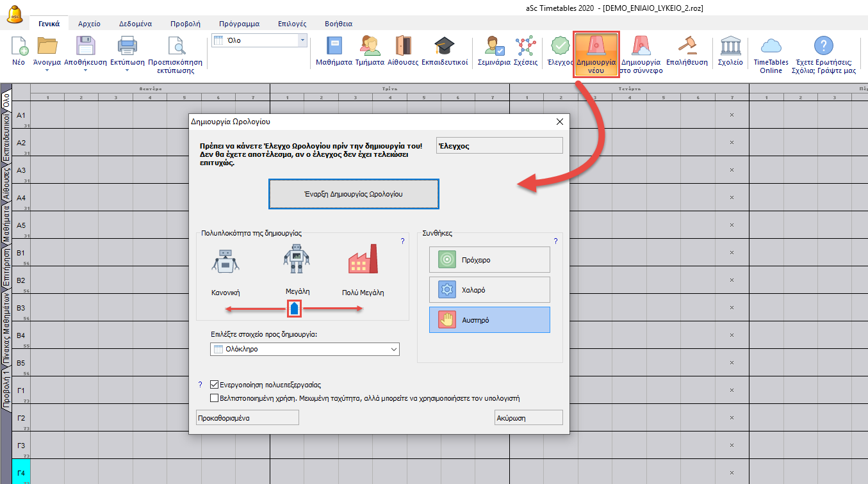868x484 pixels.
Task: Toggle the Ενεργοποίηση πολυεπεξεργασίας checkbox
Action: coord(215,385)
